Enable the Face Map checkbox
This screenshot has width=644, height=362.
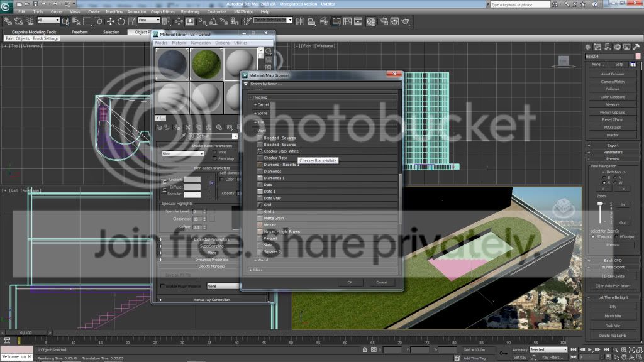[x=214, y=158]
